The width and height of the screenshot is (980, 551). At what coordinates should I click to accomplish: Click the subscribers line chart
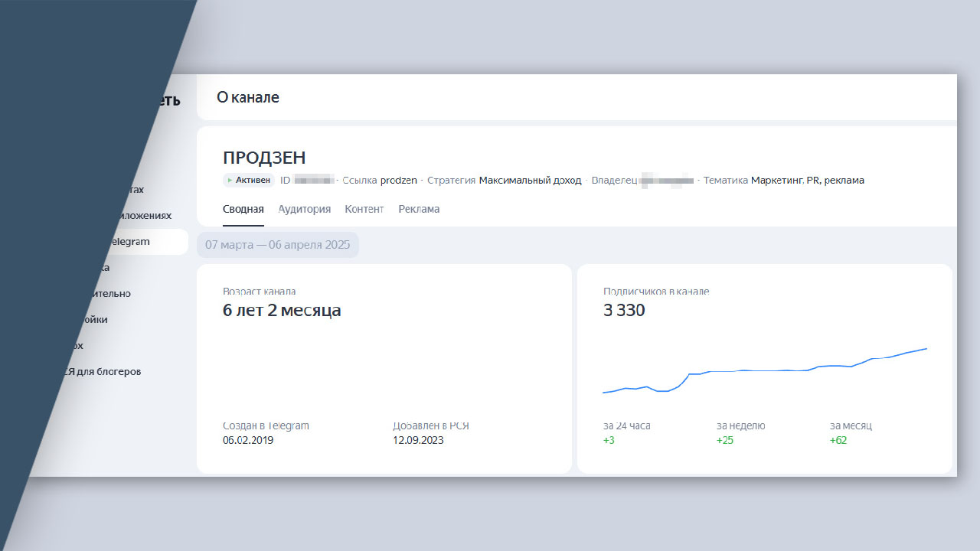point(766,371)
